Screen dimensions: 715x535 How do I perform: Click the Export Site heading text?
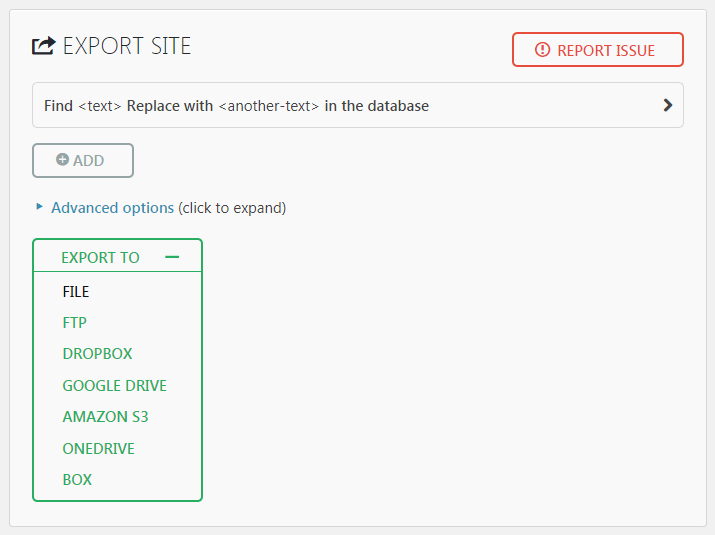pos(127,46)
